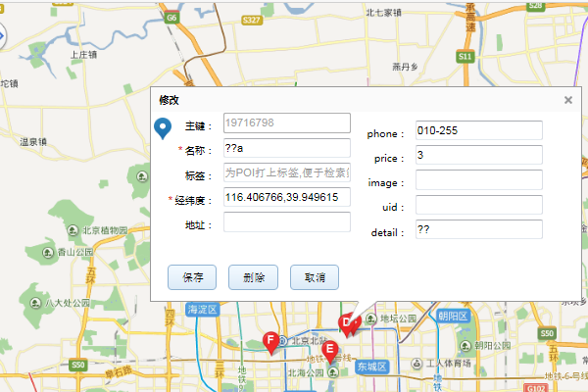Click the 海淀区 district label
Viewport: 588px width, 392px height.
[x=203, y=310]
